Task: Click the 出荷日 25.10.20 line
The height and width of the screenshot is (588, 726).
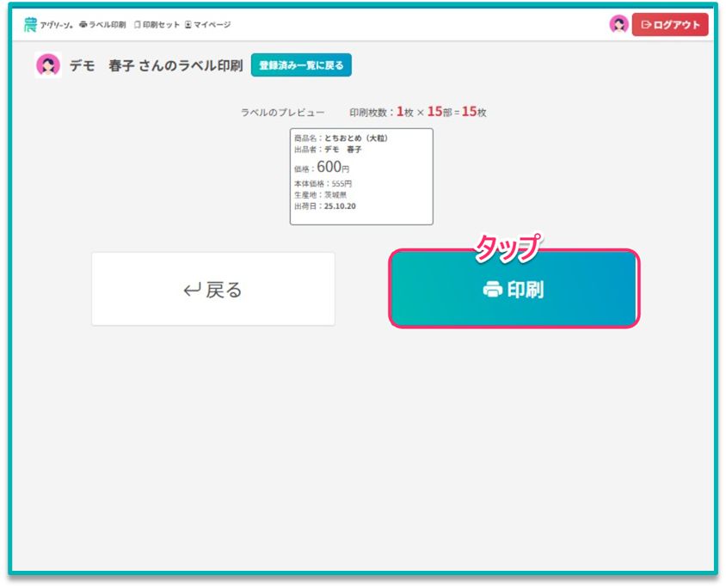Action: point(325,206)
